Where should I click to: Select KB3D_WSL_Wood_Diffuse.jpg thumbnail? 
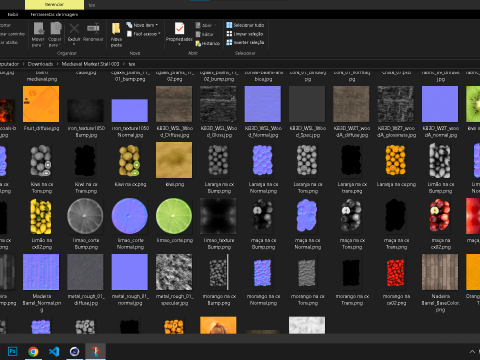pyautogui.click(x=174, y=104)
